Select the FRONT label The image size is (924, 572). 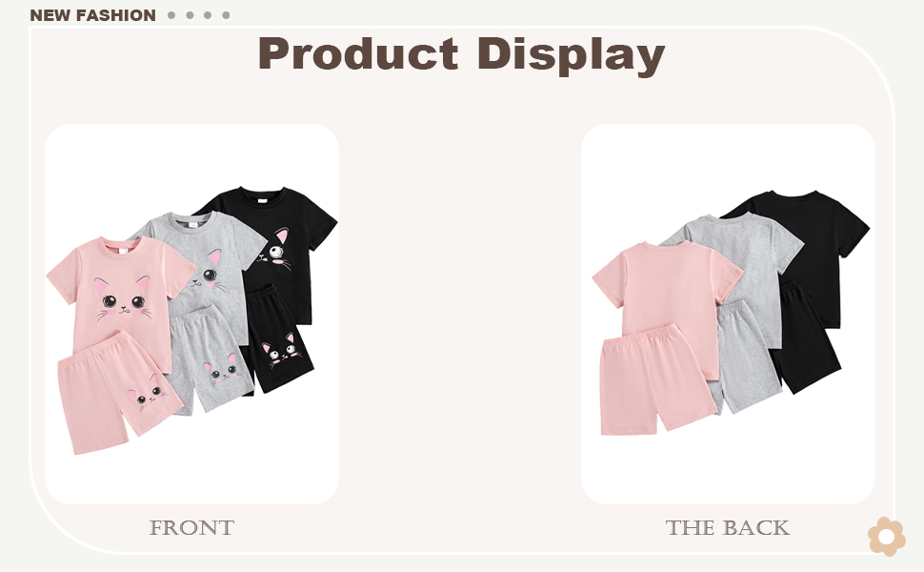pos(191,528)
